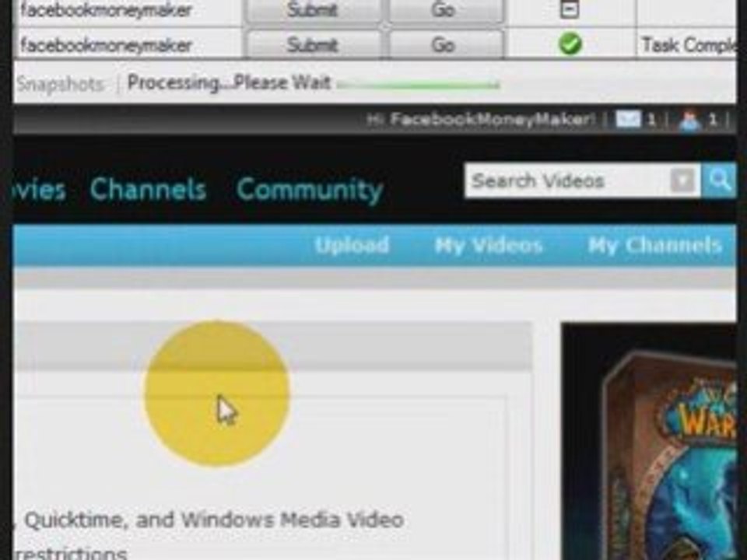Click the 'Processing...Please Wait' status text

[229, 83]
